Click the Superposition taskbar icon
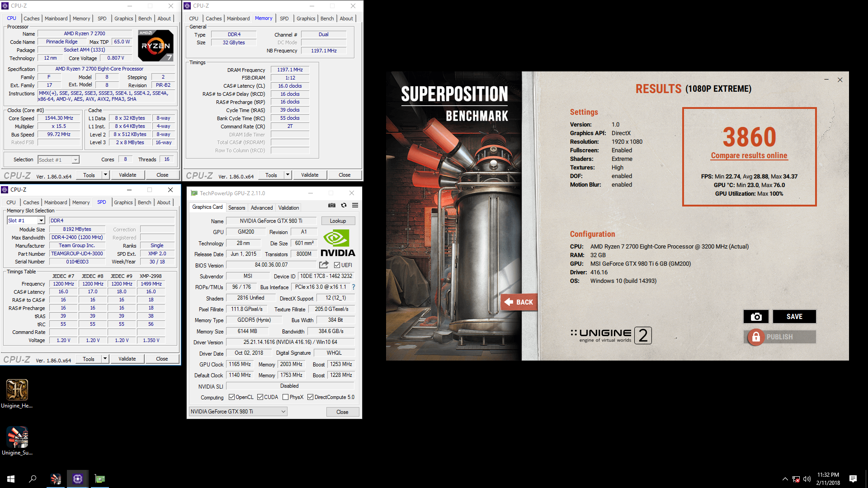This screenshot has height=488, width=868. click(x=56, y=479)
